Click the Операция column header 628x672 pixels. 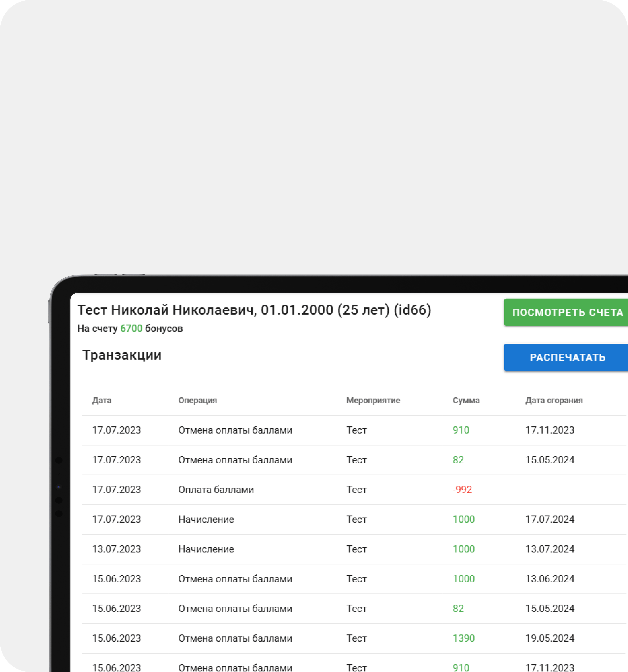pos(198,400)
